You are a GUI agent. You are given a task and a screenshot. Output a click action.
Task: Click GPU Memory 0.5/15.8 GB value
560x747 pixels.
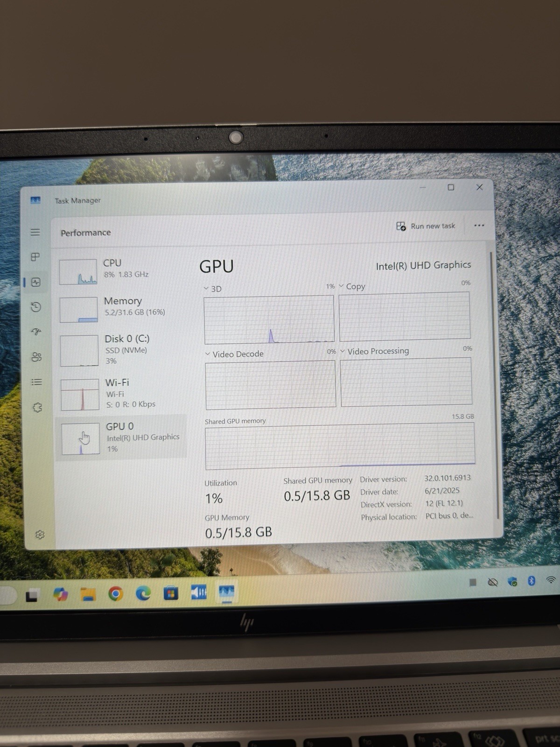(x=238, y=532)
